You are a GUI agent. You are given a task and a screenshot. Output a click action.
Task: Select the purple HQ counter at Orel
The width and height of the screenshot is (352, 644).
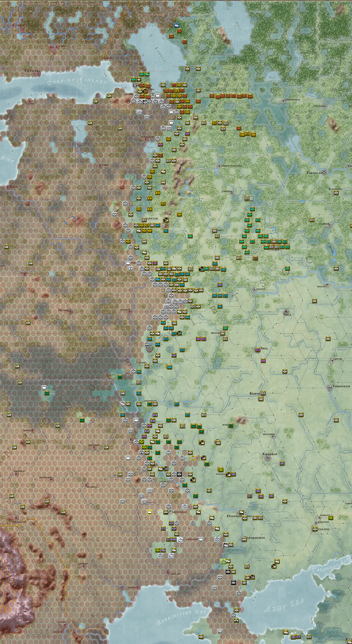[258, 350]
